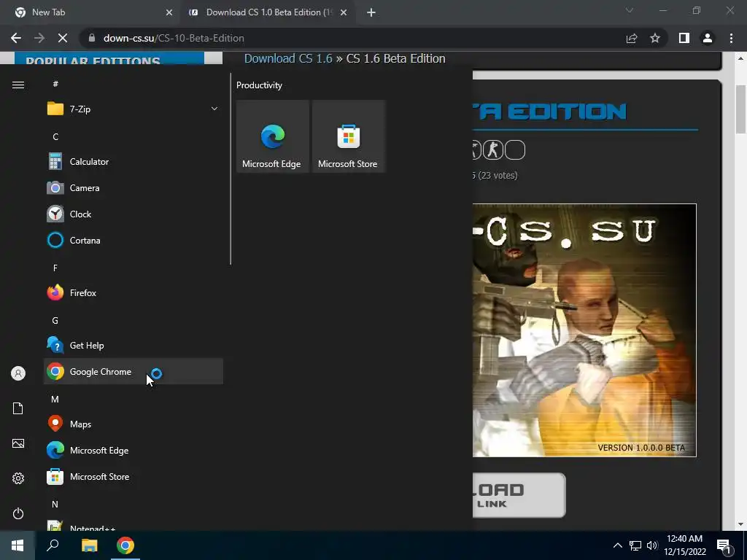Click the Download CS 1.6 breadcrumb link

[288, 58]
